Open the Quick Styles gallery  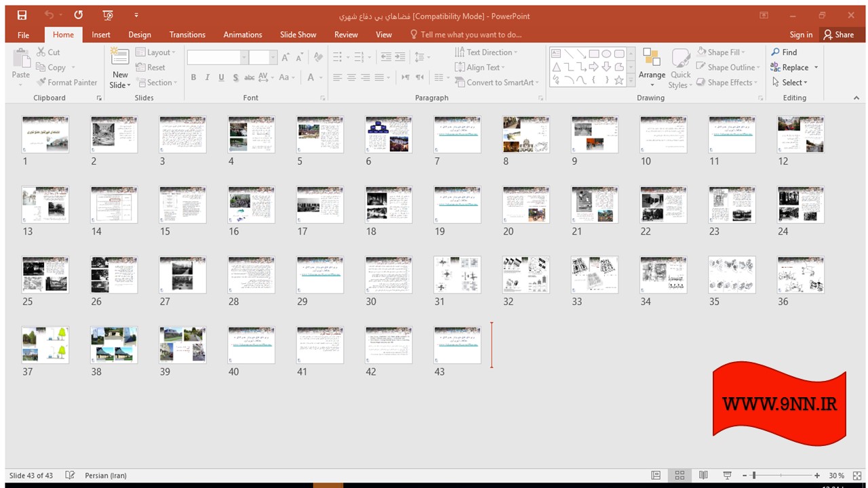pyautogui.click(x=680, y=68)
